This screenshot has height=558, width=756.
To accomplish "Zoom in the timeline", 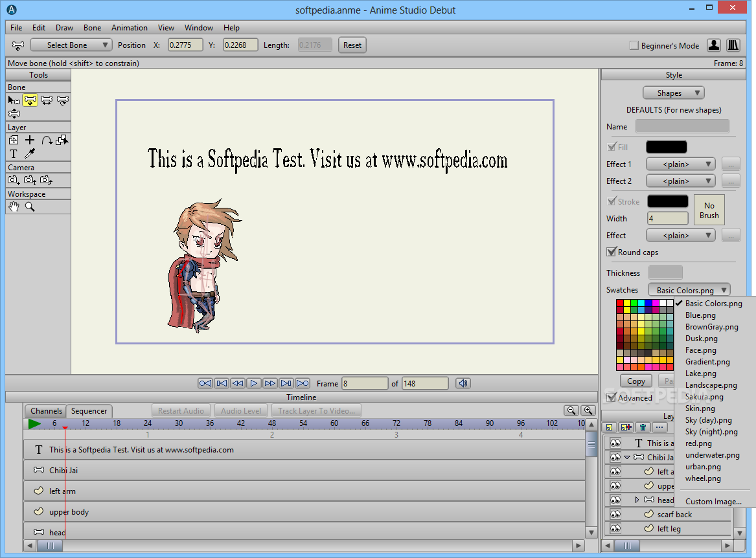I will [588, 410].
